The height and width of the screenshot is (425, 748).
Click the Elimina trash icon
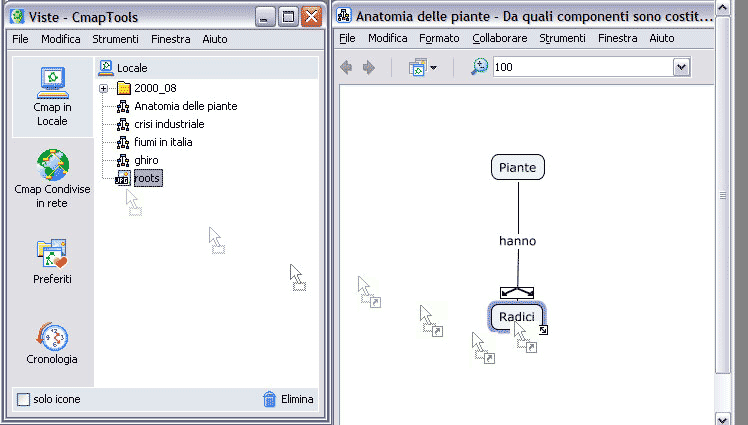coord(269,399)
